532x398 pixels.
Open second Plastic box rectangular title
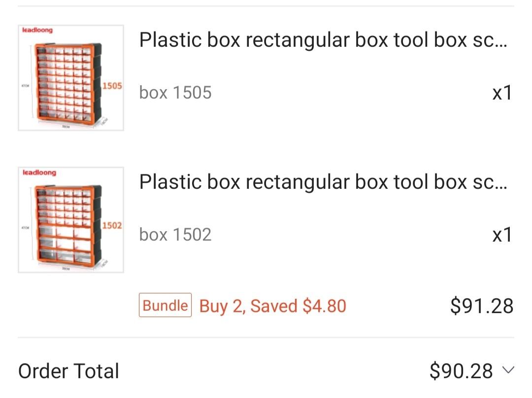coord(323,182)
